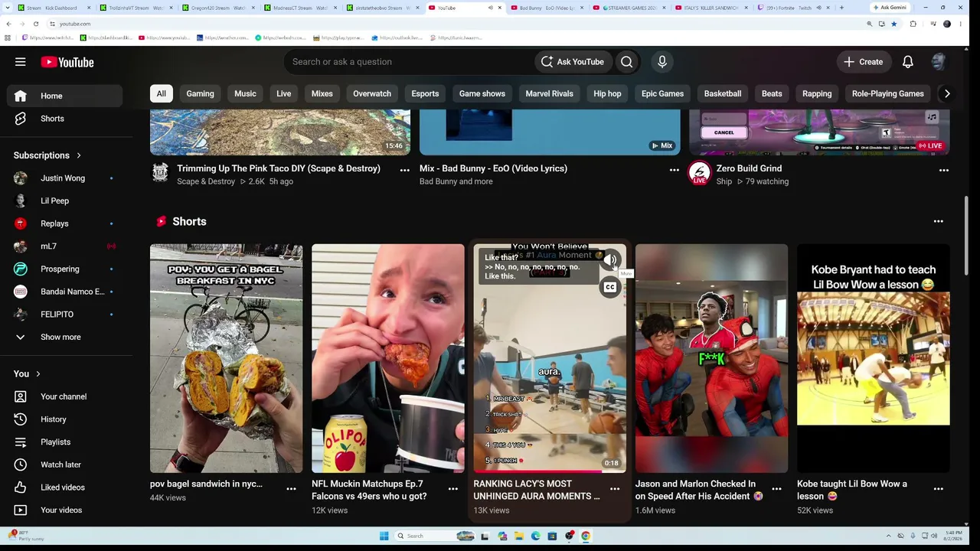The image size is (980, 551).
Task: Click the magnifier search button
Action: 627,62
